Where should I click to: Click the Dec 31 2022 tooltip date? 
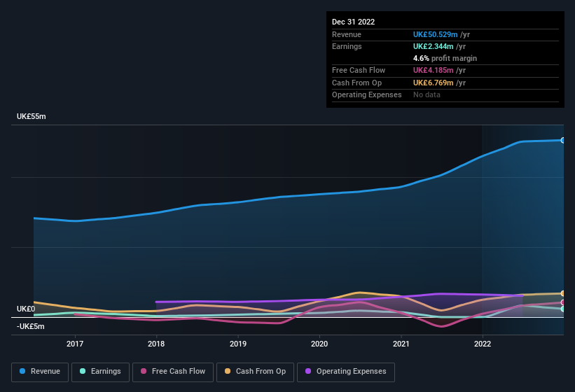coord(353,22)
